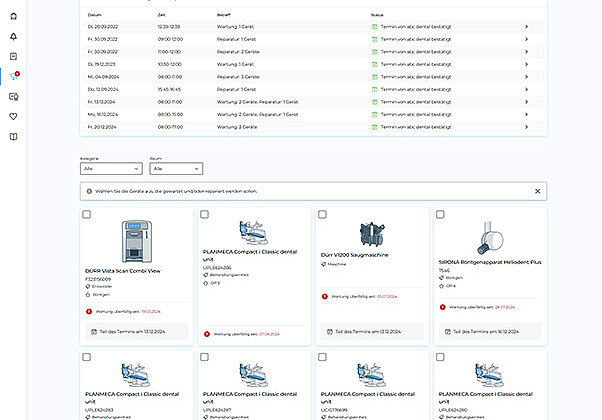Click the SIRONA X-ray device image
The height and width of the screenshot is (420, 602).
490,238
